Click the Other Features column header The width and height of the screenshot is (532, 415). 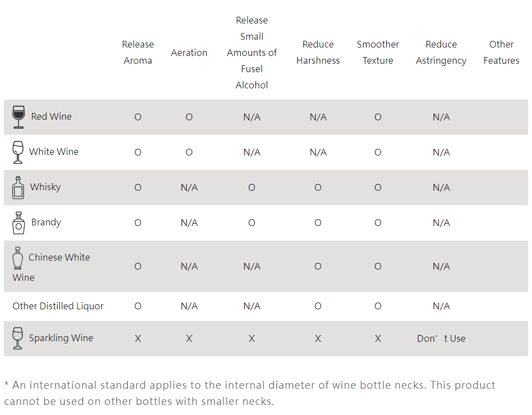click(501, 53)
